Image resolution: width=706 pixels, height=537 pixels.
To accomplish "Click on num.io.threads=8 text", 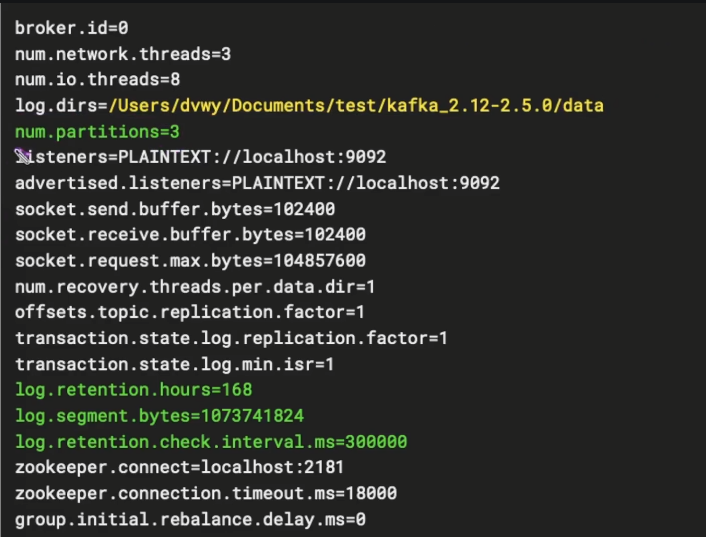I will [x=98, y=80].
